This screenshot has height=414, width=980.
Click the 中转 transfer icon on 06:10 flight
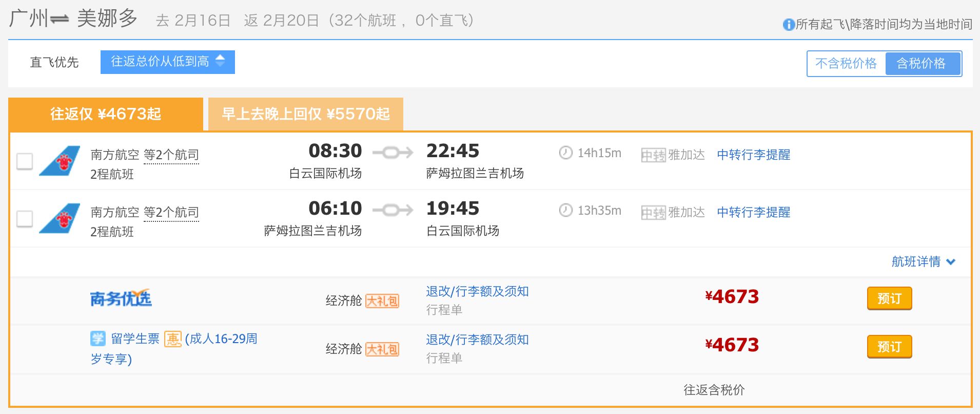tap(654, 212)
